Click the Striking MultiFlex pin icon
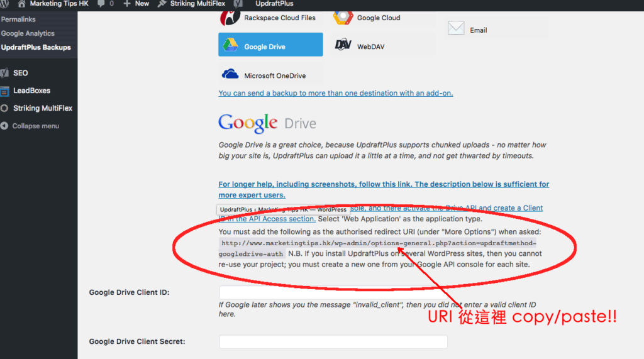 pos(162,4)
